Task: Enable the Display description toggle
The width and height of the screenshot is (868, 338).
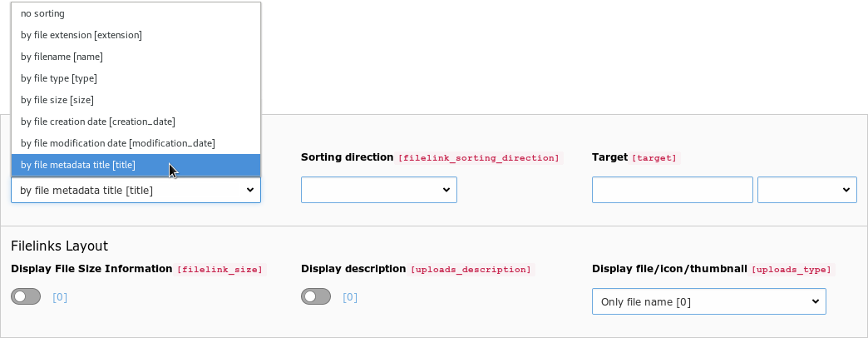Action: click(315, 296)
